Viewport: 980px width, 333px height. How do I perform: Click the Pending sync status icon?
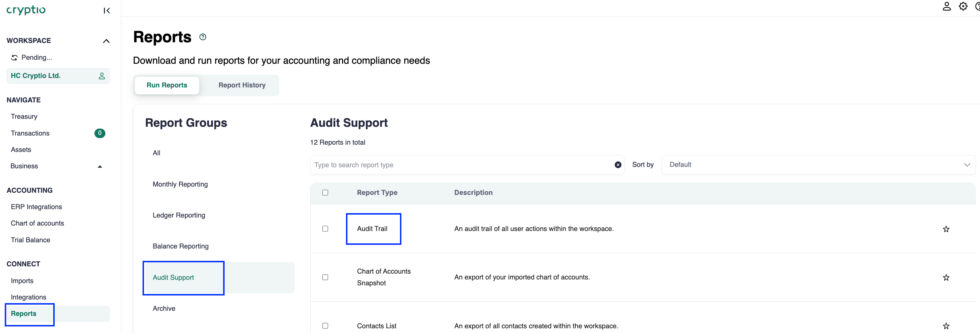click(15, 58)
